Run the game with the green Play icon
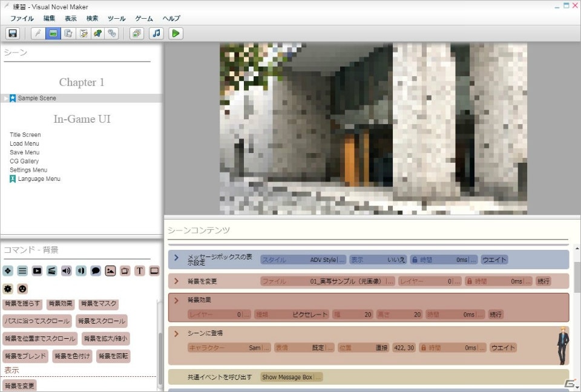The height and width of the screenshot is (392, 581). (x=176, y=33)
